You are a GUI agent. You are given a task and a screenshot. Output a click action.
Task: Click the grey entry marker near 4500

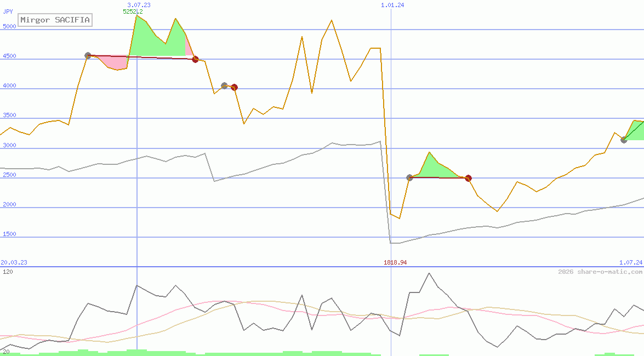(88, 55)
